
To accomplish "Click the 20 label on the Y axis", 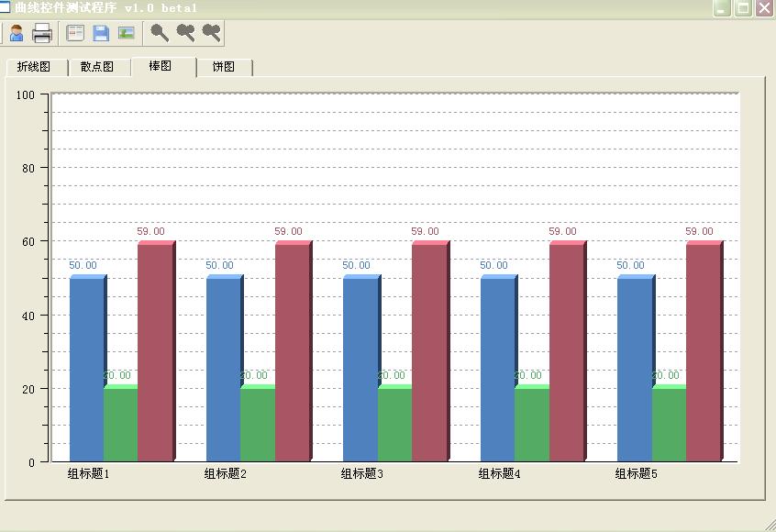I will click(x=28, y=390).
